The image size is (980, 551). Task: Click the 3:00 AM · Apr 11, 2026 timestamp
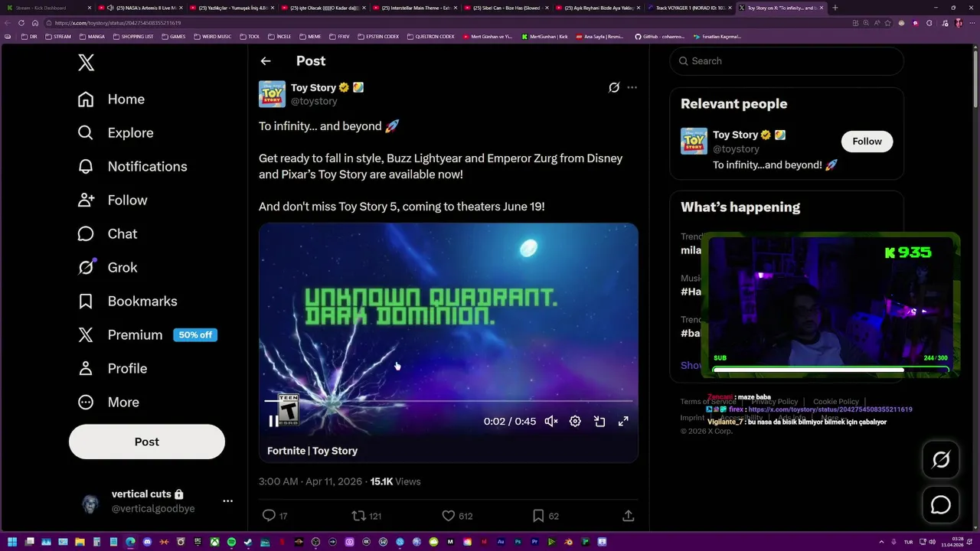point(311,481)
